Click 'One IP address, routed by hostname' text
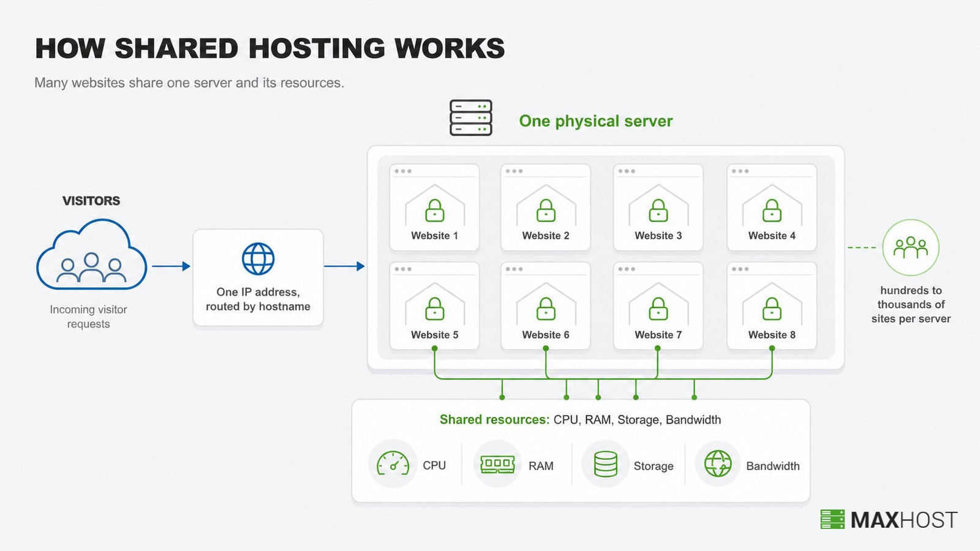The width and height of the screenshot is (980, 551). (x=258, y=299)
